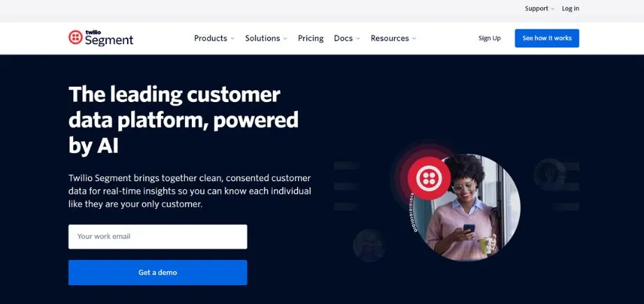Expand the Solutions chevron arrow
644x304 pixels.
(285, 38)
